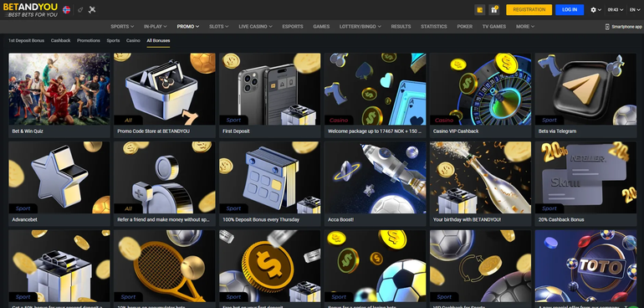
Task: Open RESULTS in the main navigation
Action: (401, 26)
